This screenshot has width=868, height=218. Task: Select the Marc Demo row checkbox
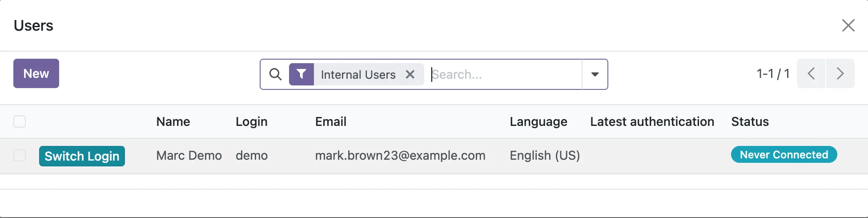pos(20,155)
